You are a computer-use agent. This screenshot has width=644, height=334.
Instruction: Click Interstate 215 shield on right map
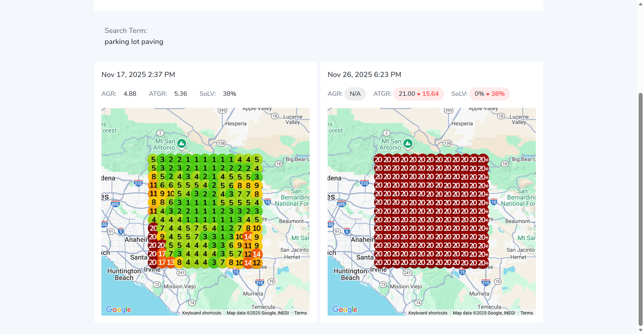pyautogui.click(x=485, y=283)
